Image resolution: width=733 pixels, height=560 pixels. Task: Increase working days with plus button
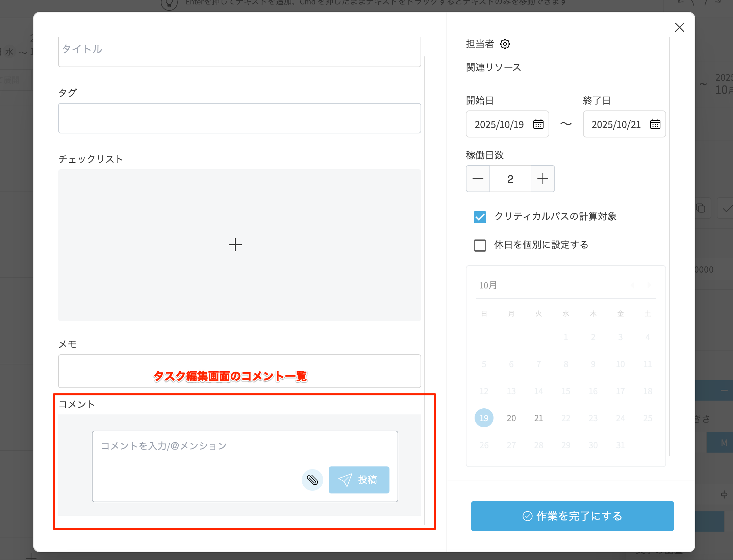click(x=542, y=179)
